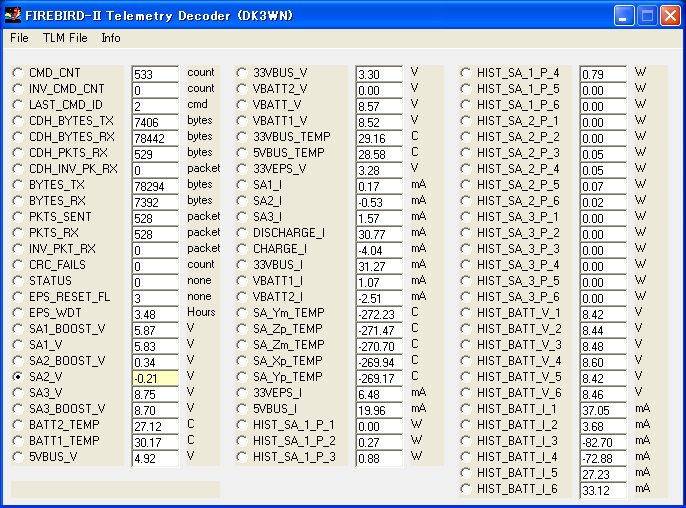Viewport: 686px width, 508px height.
Task: Select the 33VEPS_I radio button
Action: (x=242, y=393)
